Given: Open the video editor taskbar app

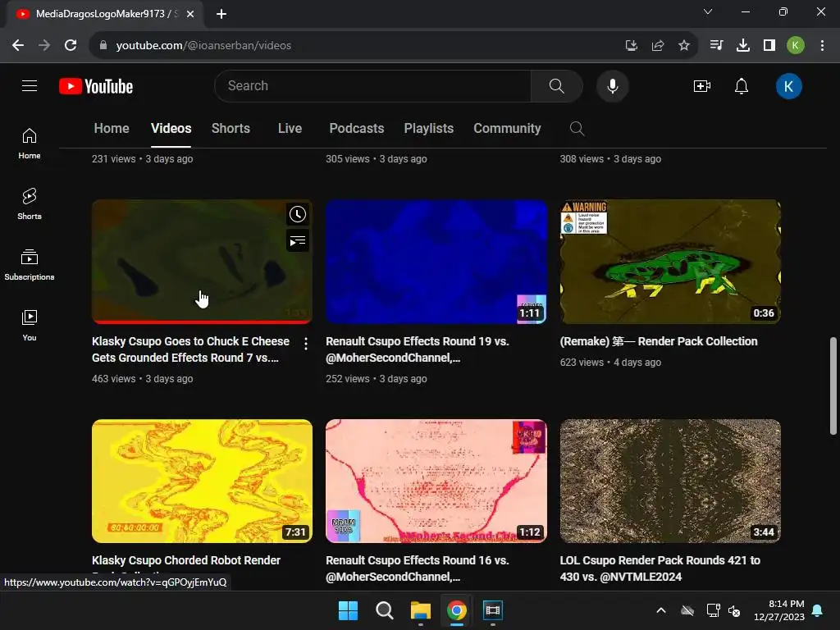Looking at the screenshot, I should [492, 610].
